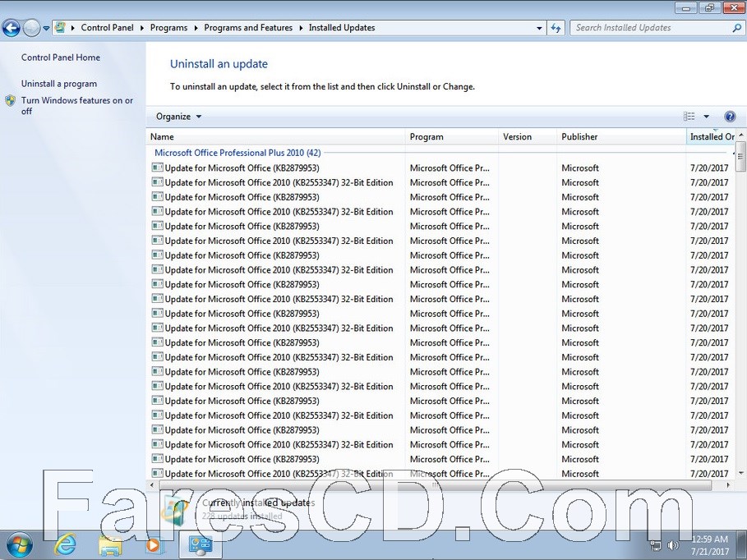The width and height of the screenshot is (747, 560).
Task: Open Turn Windows features on or off
Action: pyautogui.click(x=76, y=106)
